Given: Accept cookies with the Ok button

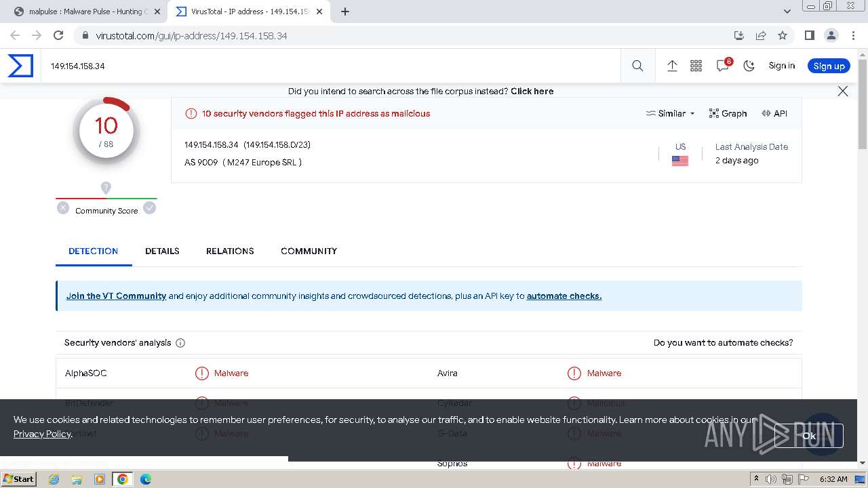Looking at the screenshot, I should coord(809,436).
